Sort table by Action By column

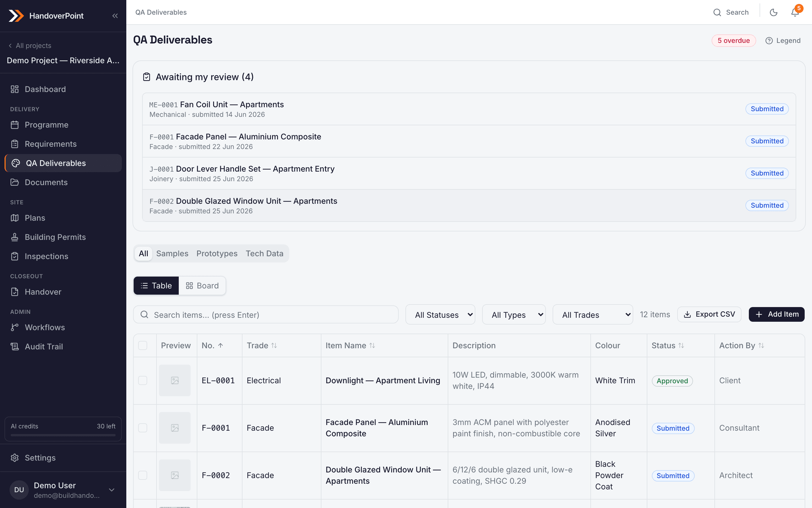(x=761, y=345)
